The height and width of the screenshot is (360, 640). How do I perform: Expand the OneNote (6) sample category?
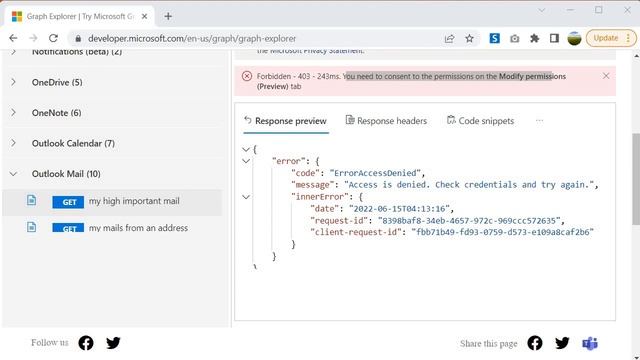[x=13, y=113]
